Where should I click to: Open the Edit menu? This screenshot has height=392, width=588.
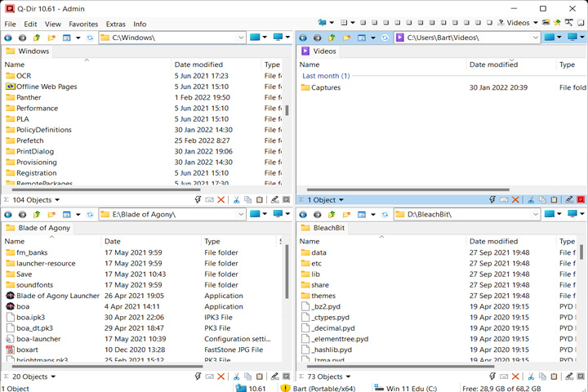pyautogui.click(x=30, y=24)
